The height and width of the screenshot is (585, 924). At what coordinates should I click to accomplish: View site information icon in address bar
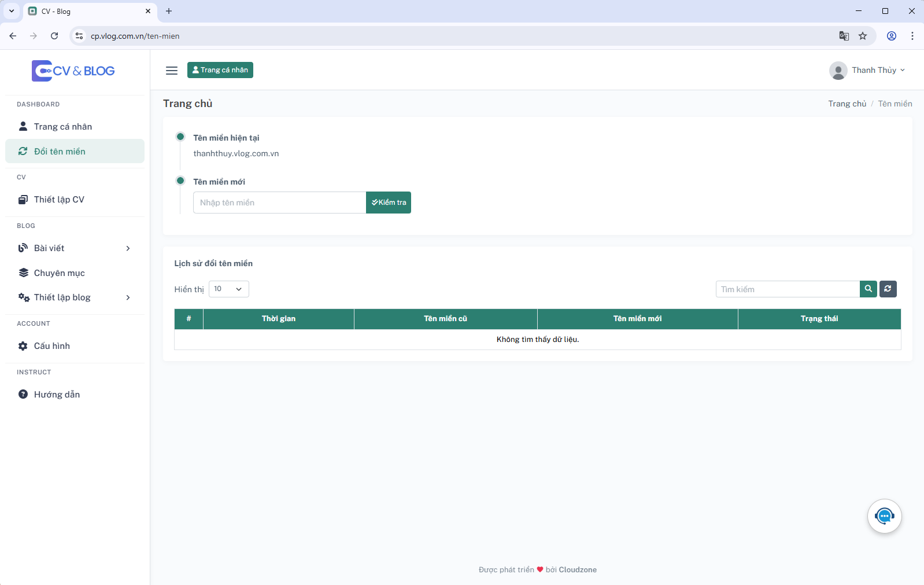79,36
